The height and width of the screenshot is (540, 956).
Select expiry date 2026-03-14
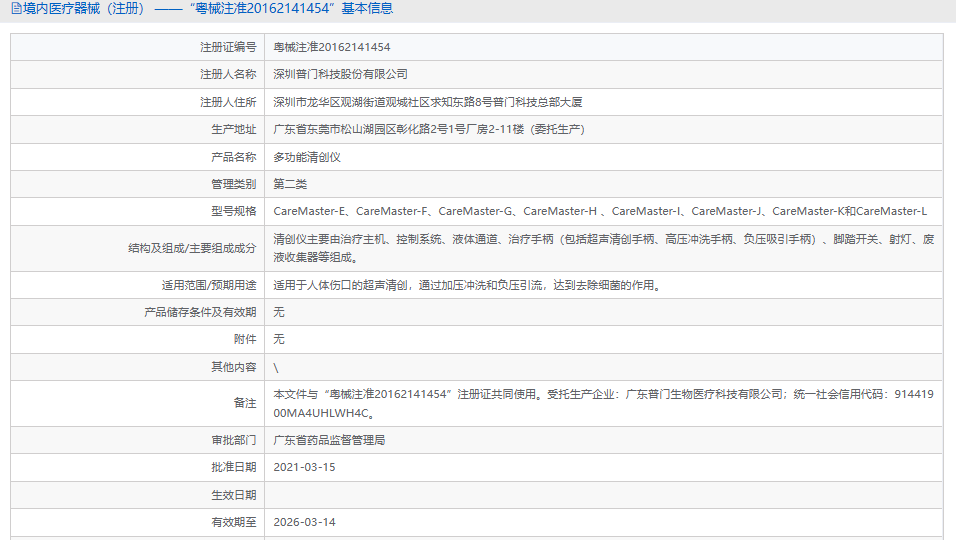[x=304, y=522]
